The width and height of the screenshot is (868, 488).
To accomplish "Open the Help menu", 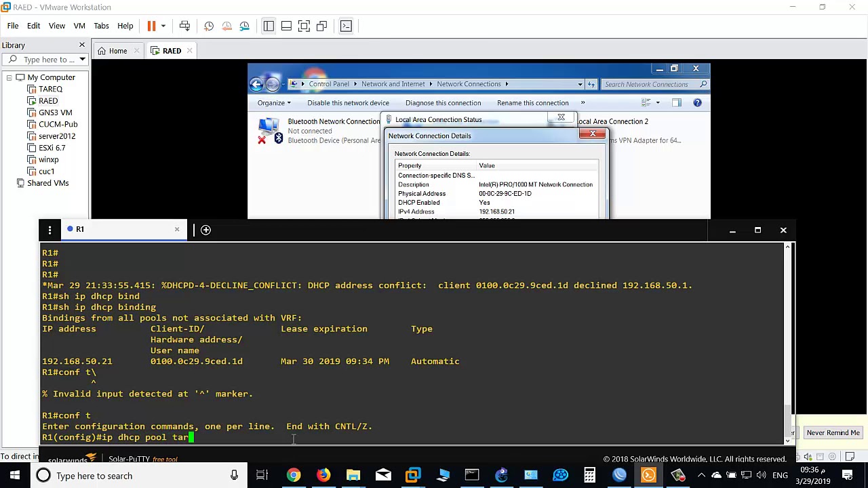I will coord(125,26).
